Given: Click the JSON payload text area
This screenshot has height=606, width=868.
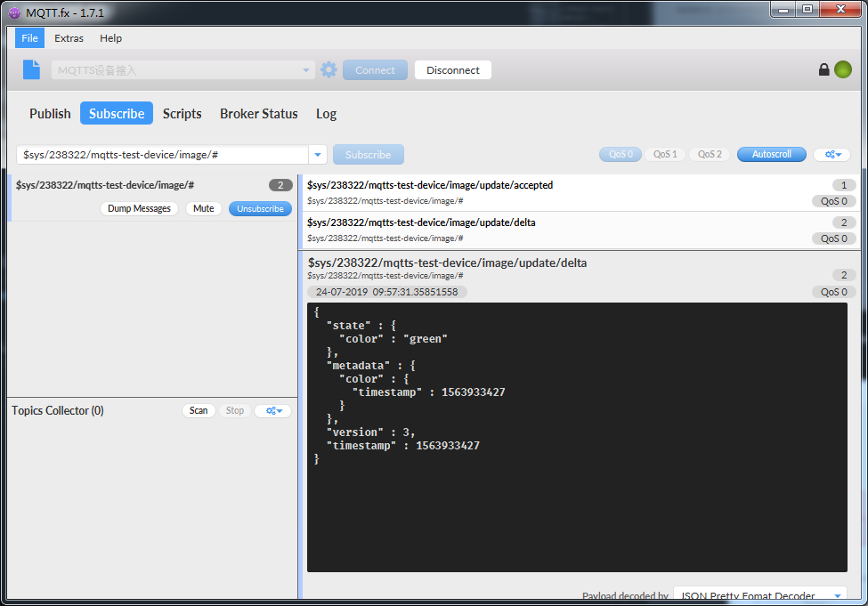Looking at the screenshot, I should point(577,437).
